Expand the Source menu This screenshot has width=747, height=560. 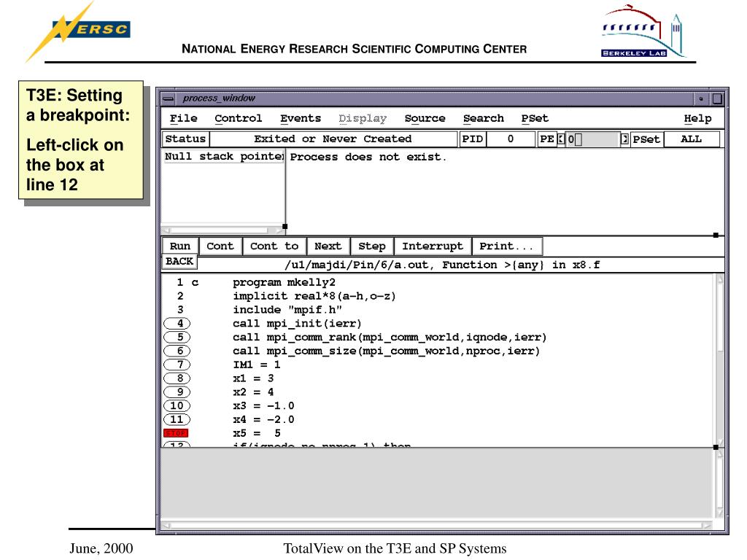(425, 118)
